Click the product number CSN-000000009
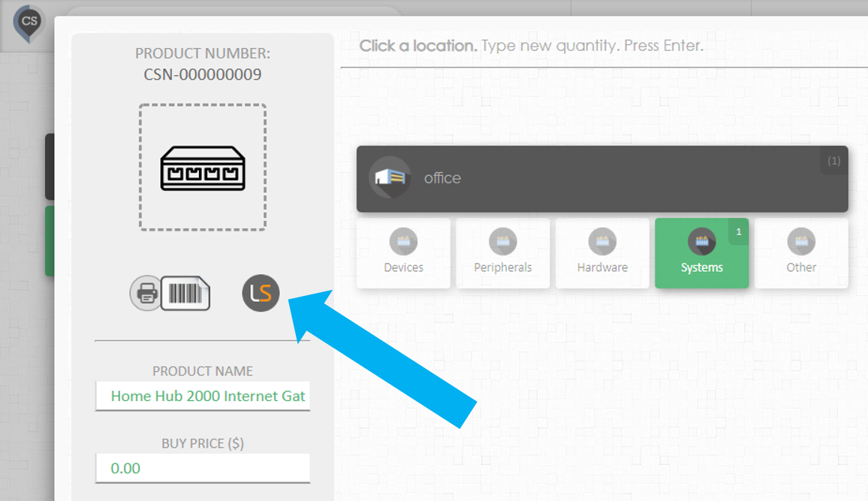The width and height of the screenshot is (868, 501). coord(203,74)
